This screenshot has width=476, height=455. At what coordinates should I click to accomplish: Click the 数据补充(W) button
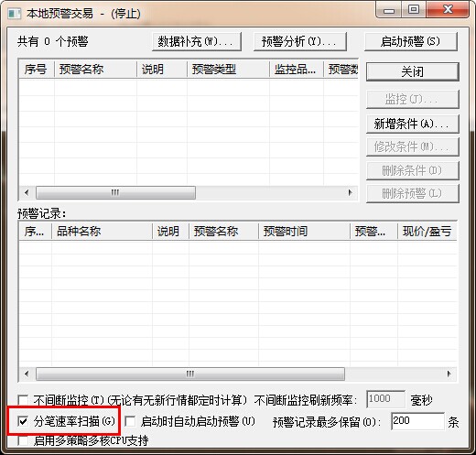[197, 41]
